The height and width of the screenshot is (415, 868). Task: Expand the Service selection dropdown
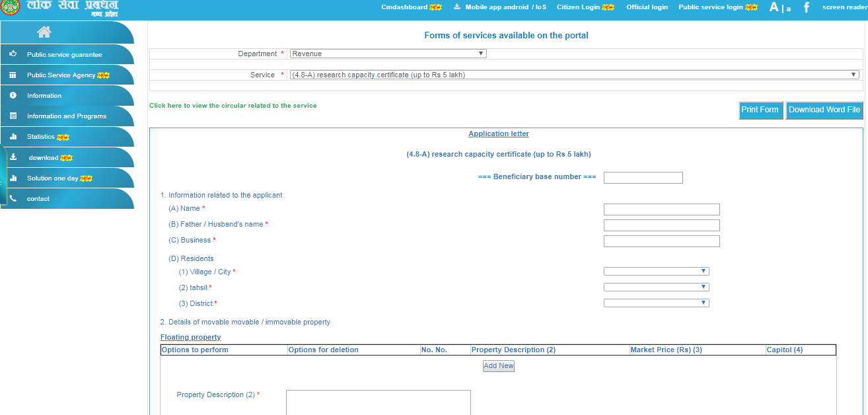(x=574, y=75)
